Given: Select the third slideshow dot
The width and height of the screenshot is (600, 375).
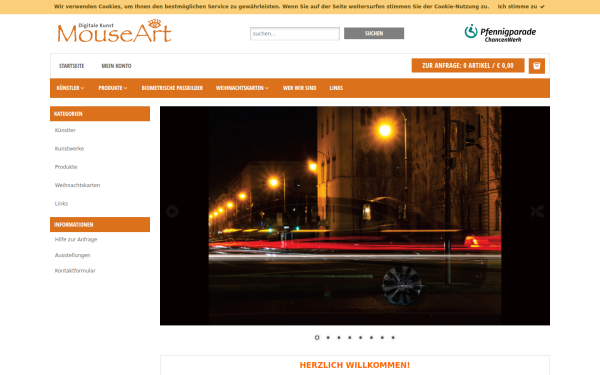Looking at the screenshot, I should (339, 338).
